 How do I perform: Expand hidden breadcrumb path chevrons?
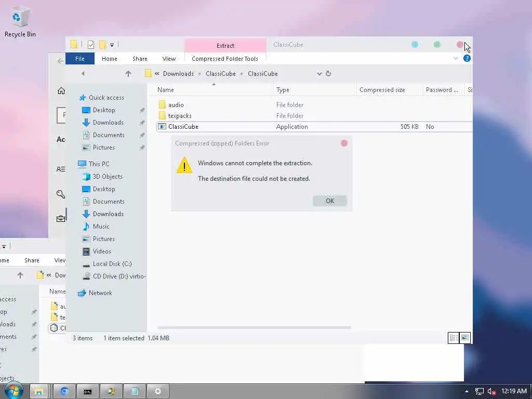click(157, 74)
